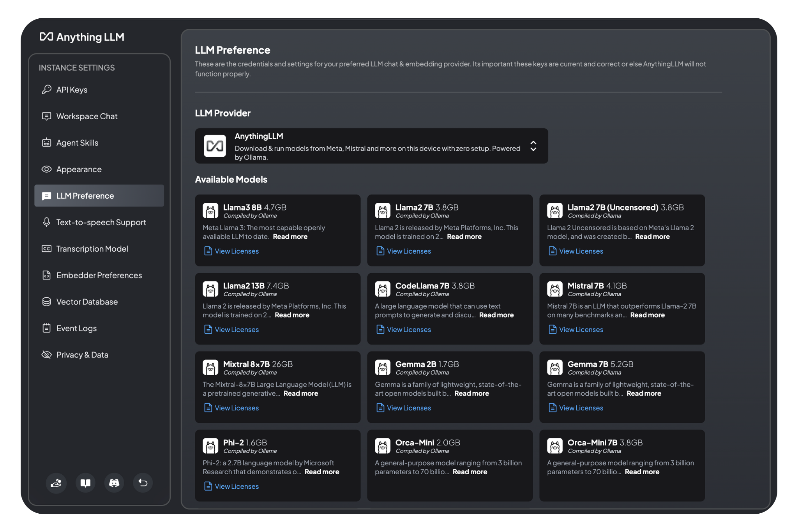Read more about Mistral 7B
Screen dimensions: 798x532
pos(648,315)
